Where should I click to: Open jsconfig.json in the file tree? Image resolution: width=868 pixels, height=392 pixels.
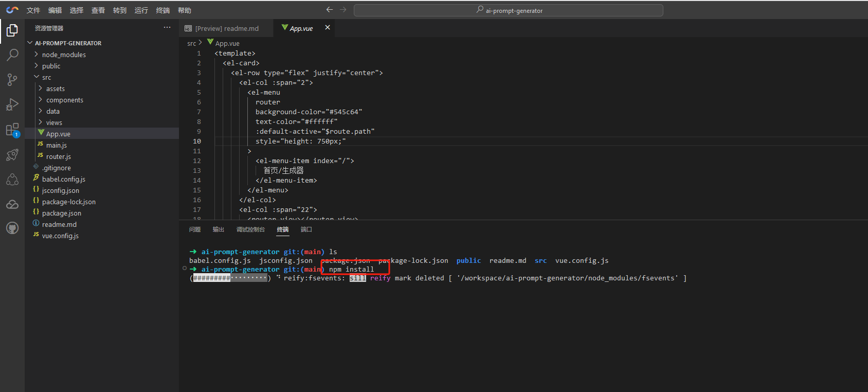pos(102,190)
